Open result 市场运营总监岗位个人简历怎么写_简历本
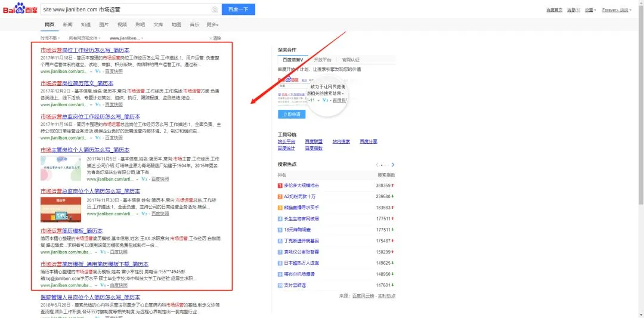The height and width of the screenshot is (318, 644). pyautogui.click(x=90, y=192)
